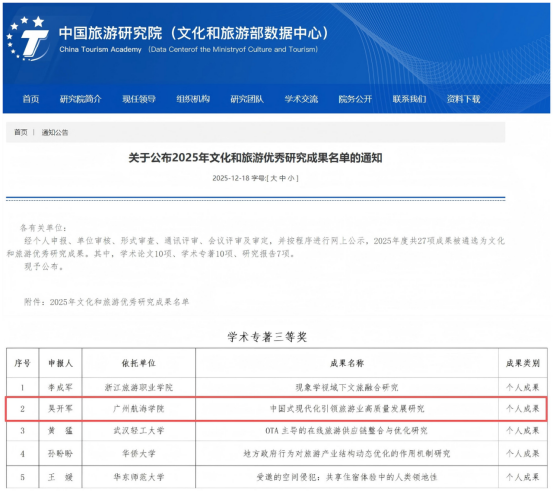The width and height of the screenshot is (554, 494).
Task: Click the 个人成果 cell in 李成军's row
Action: point(523,387)
